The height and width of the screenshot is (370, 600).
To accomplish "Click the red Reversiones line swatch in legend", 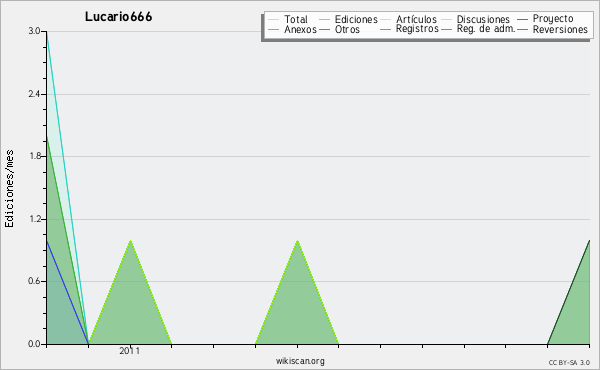I will click(x=522, y=29).
